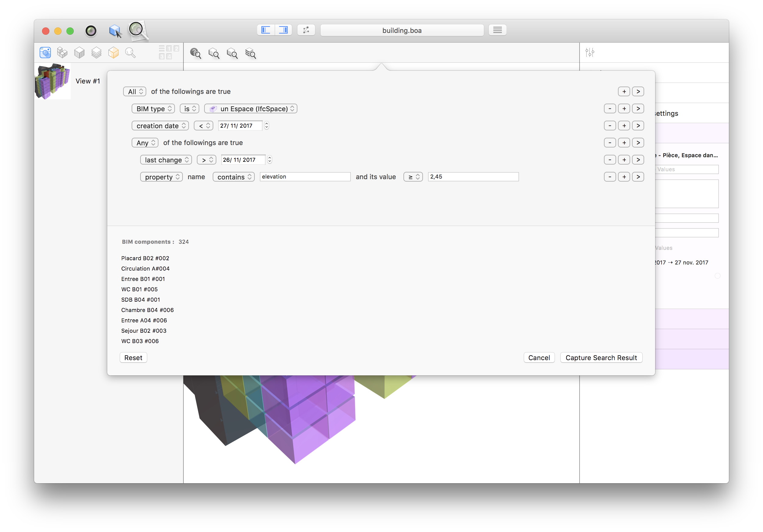The width and height of the screenshot is (763, 532).
Task: Click the Reset button
Action: pyautogui.click(x=133, y=358)
